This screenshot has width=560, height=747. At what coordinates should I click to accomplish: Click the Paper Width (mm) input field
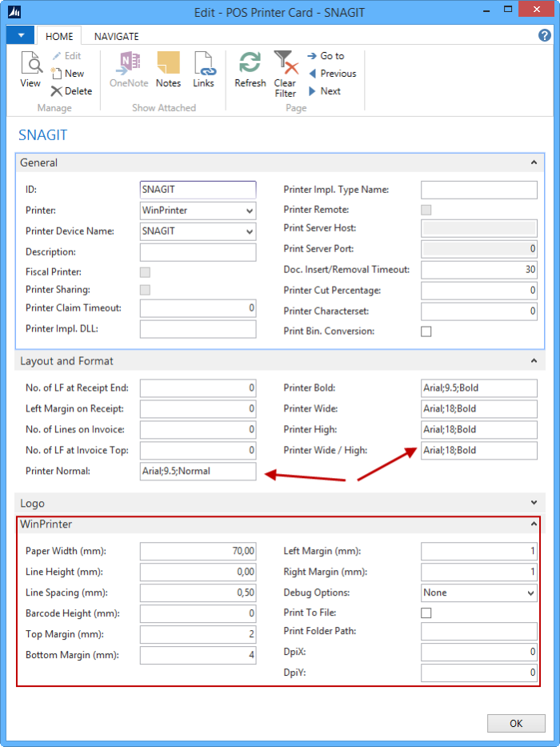point(198,551)
